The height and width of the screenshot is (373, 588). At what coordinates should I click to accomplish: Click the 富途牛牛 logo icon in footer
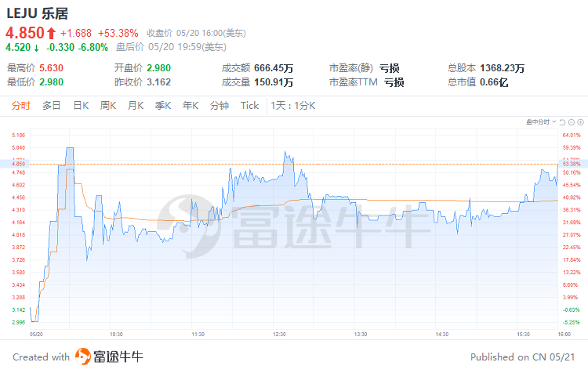(x=83, y=356)
